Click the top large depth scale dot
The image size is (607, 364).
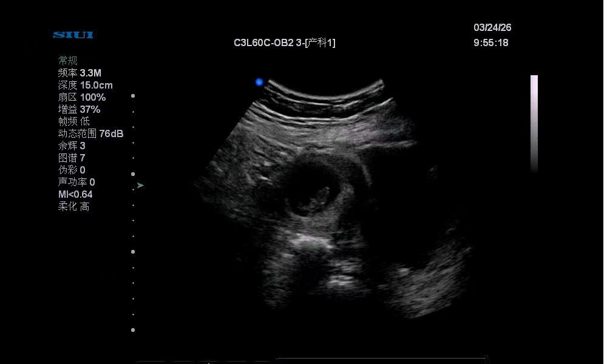pyautogui.click(x=133, y=96)
